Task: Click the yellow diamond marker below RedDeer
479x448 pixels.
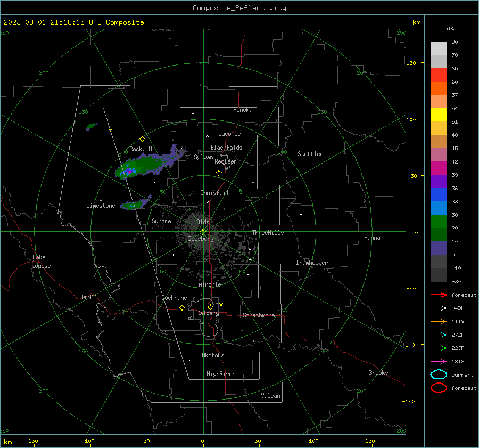Action: pyautogui.click(x=219, y=173)
